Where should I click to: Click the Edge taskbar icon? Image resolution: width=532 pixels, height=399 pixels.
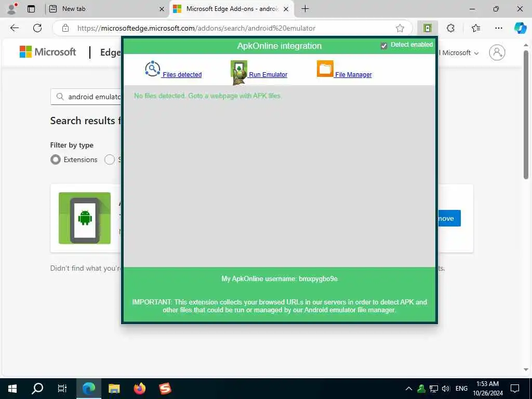[x=89, y=389]
